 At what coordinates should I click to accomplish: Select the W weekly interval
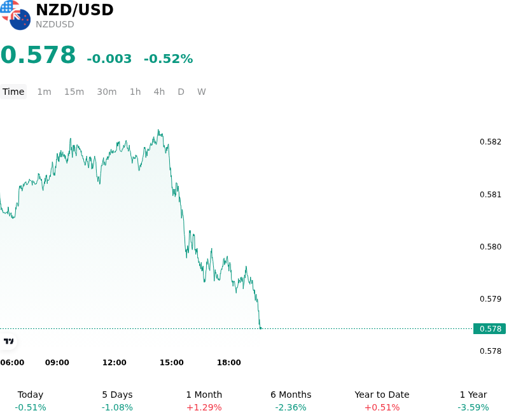[201, 92]
